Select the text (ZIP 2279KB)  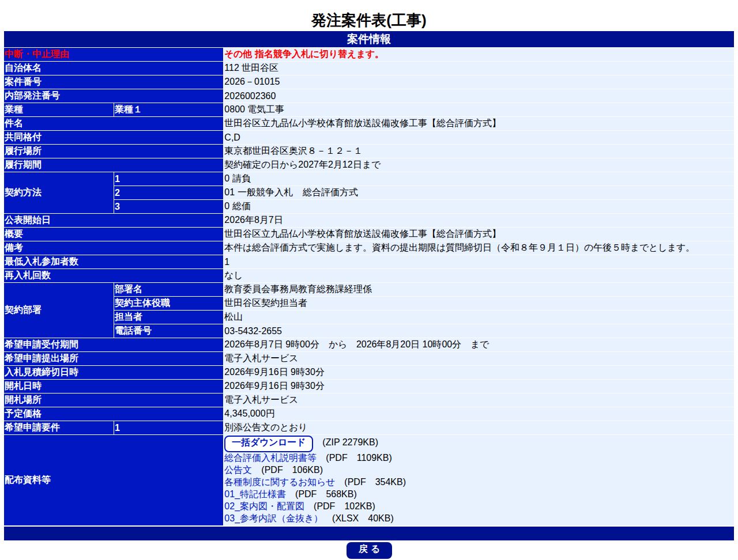351,442
